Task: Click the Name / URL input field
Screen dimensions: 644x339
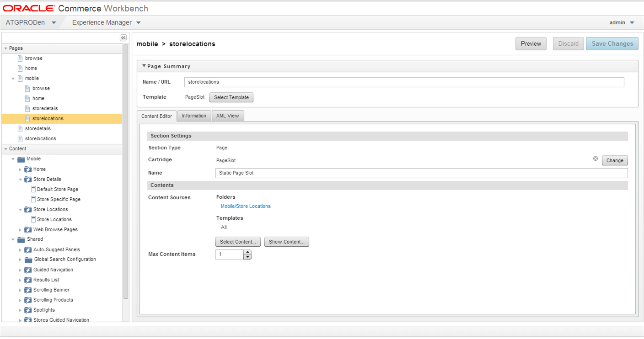Action: click(x=404, y=82)
